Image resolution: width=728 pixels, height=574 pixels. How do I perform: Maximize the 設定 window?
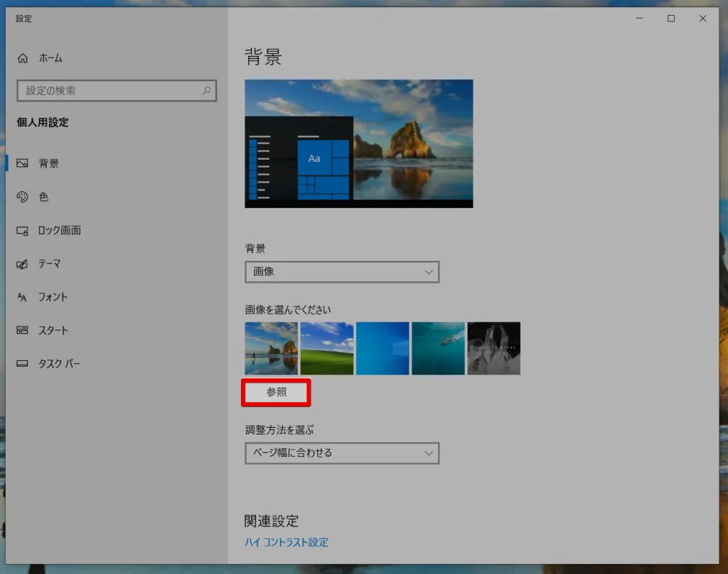click(671, 18)
